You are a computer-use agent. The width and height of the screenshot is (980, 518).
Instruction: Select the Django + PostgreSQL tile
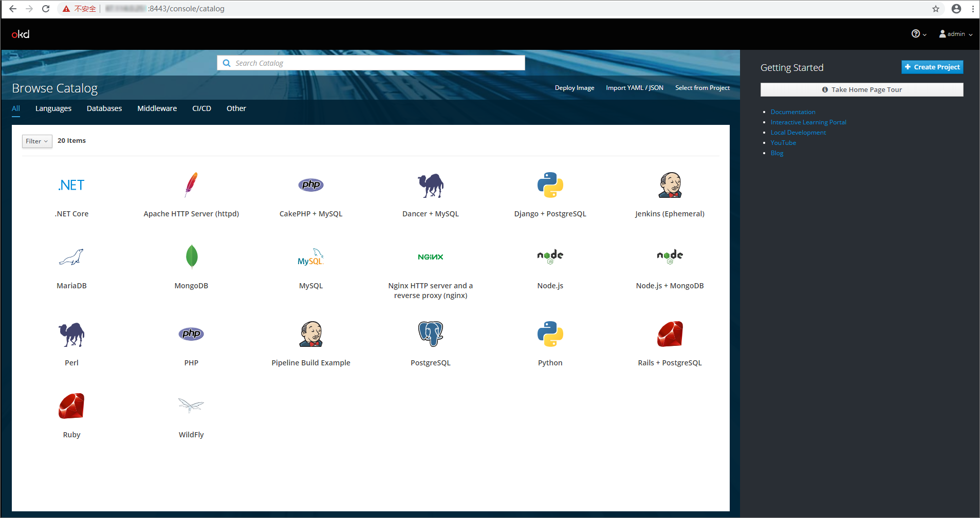(x=549, y=194)
